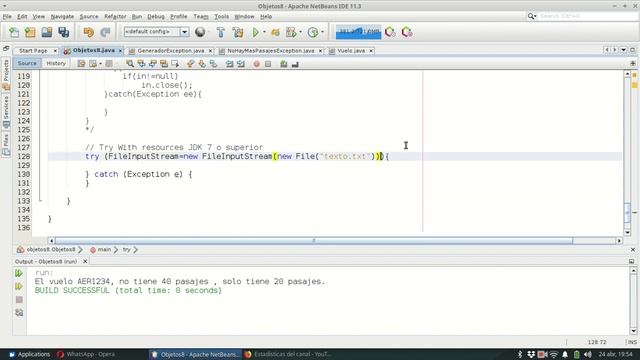Click the Build Project hammer icon

221,32
